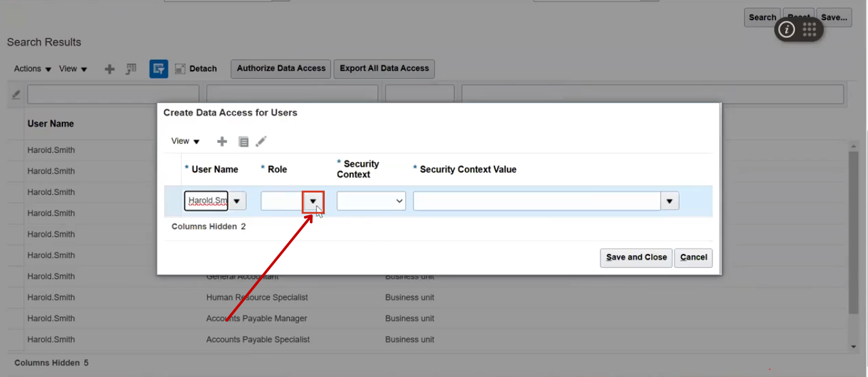Click the apps grid waffle icon
The height and width of the screenshot is (377, 868).
pos(808,28)
